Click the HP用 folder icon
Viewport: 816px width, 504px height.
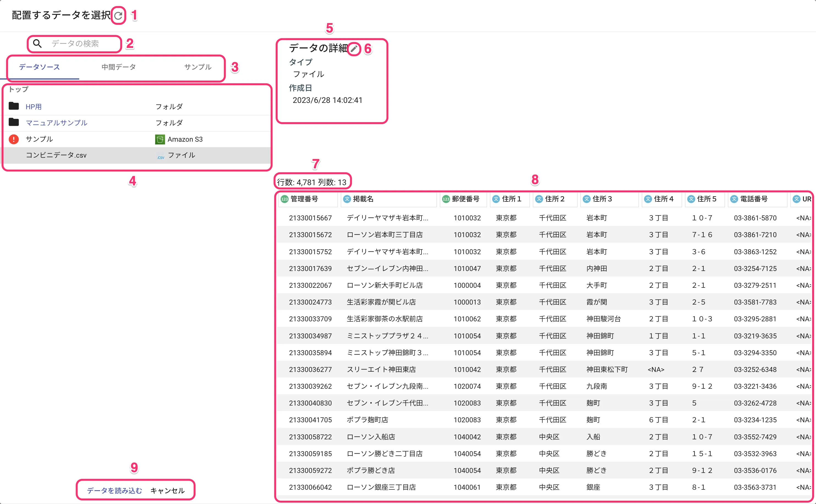coord(14,106)
